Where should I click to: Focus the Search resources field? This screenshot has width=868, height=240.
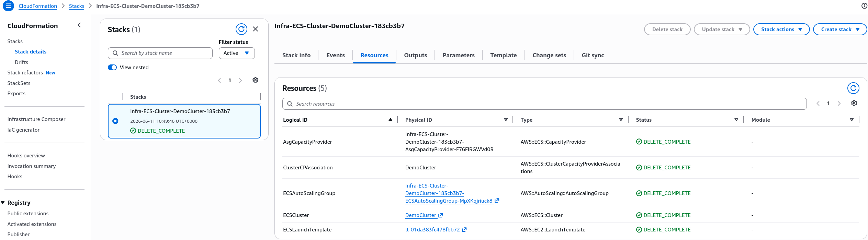point(544,104)
